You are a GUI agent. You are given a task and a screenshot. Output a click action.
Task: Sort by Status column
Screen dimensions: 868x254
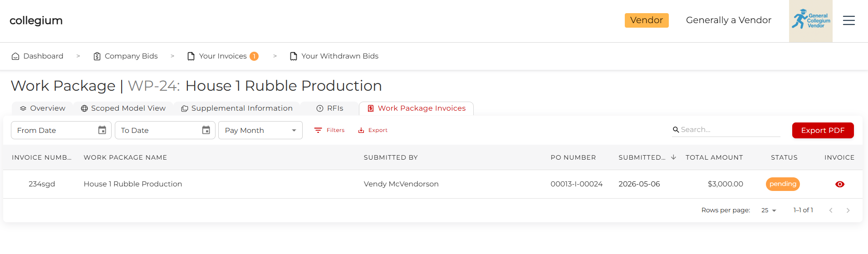tap(784, 157)
